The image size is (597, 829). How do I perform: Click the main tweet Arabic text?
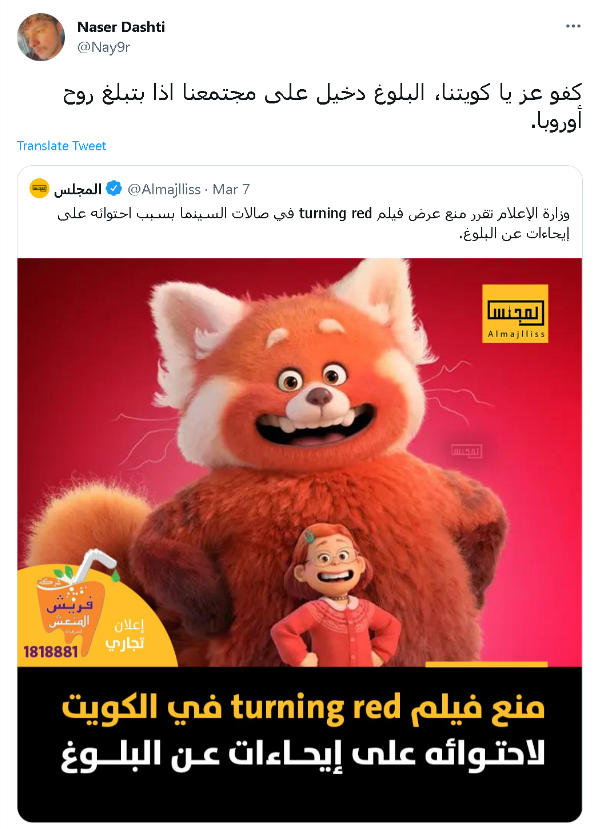pyautogui.click(x=323, y=106)
